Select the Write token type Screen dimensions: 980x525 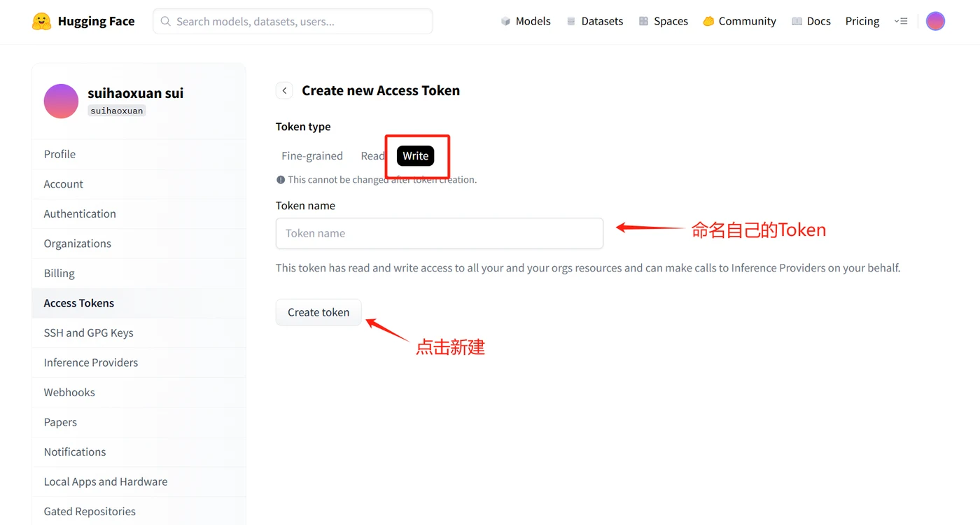pos(415,156)
